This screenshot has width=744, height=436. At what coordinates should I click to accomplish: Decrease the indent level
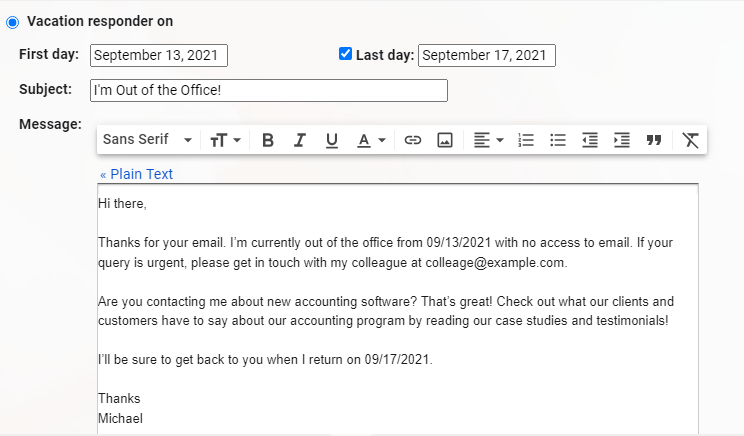[590, 140]
